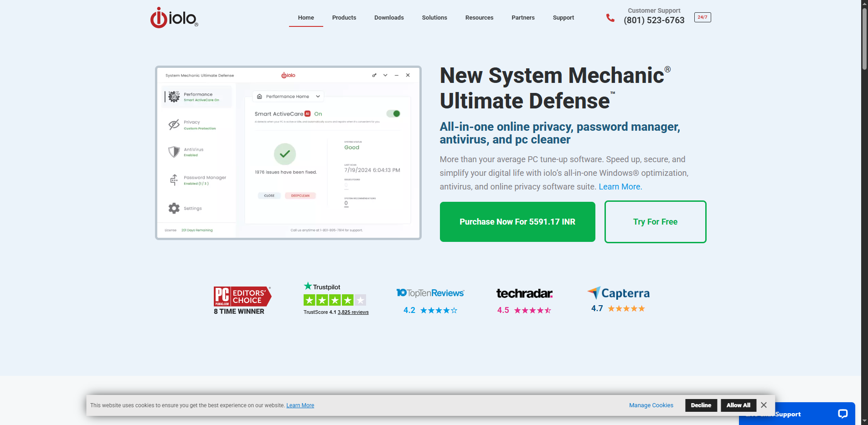Open the cookie banner Learn More link

click(x=300, y=405)
